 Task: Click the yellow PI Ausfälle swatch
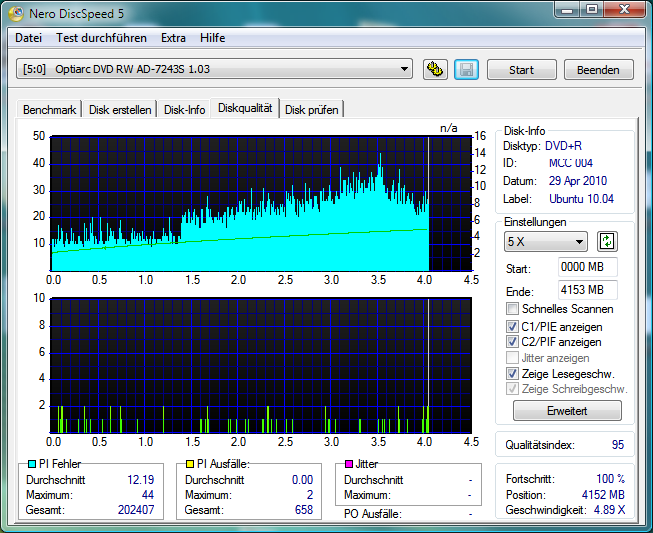coord(190,464)
